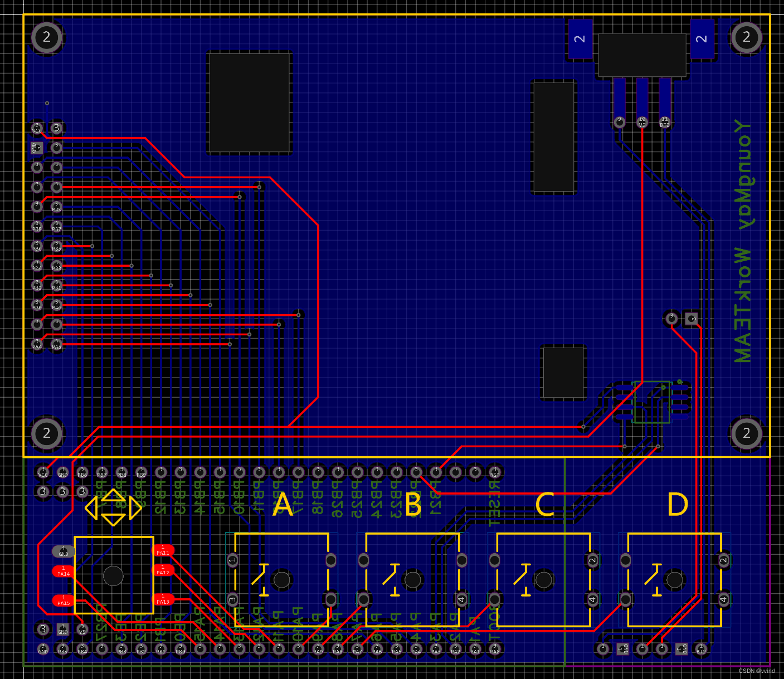Select the PB9 header pin
This screenshot has width=784, height=679.
[142, 473]
